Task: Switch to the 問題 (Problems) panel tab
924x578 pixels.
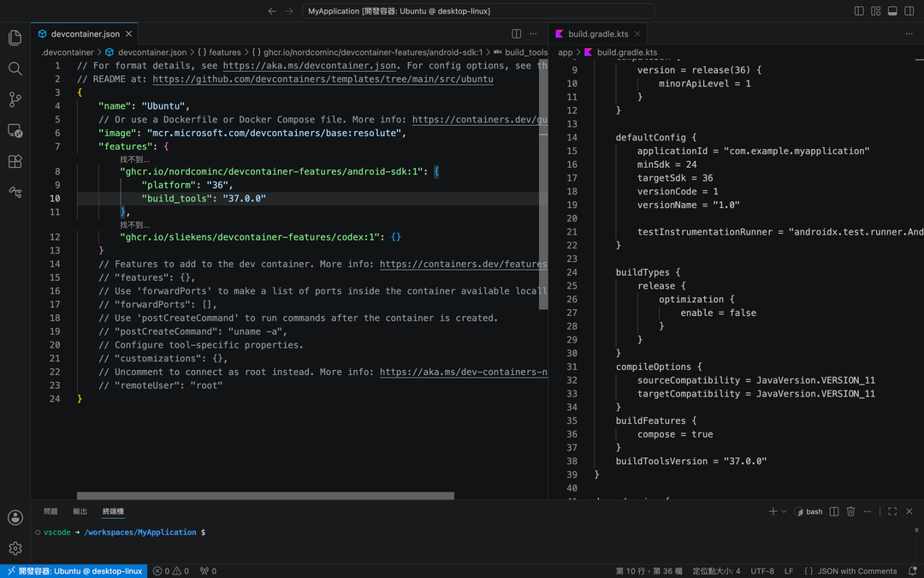Action: [50, 511]
